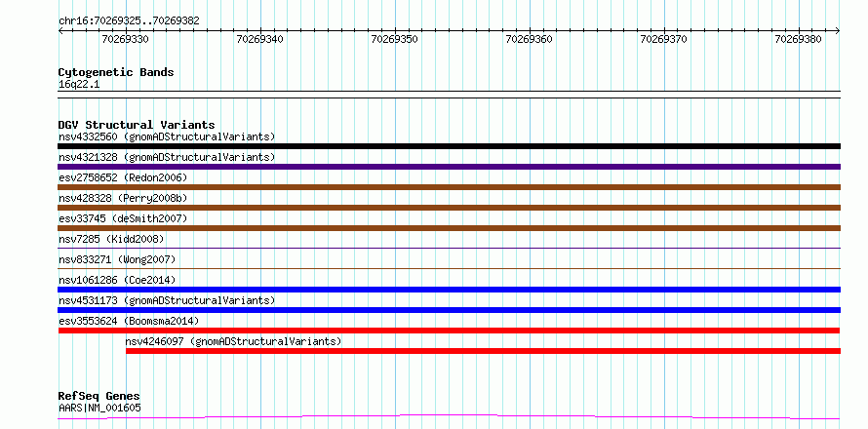Click the esv2758652 brown variant bar
Screen dimensions: 868x429
(x=449, y=187)
